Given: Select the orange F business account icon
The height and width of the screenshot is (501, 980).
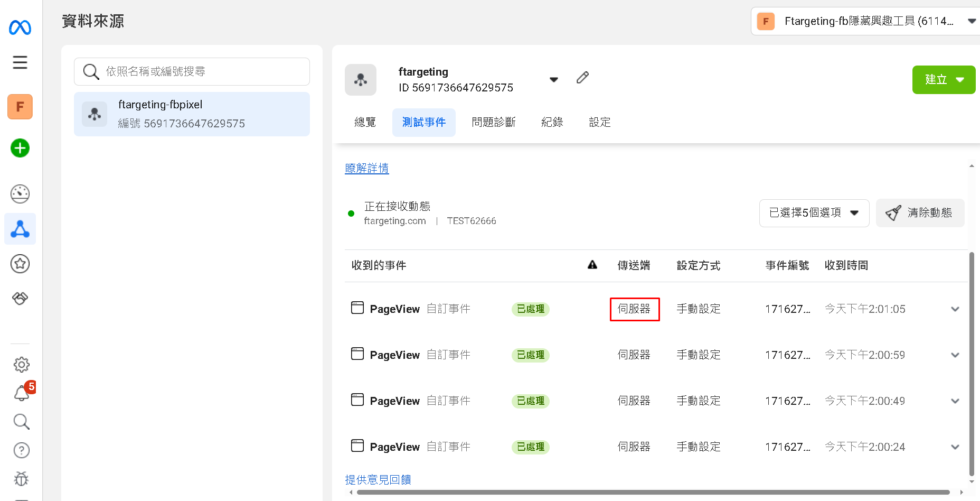Looking at the screenshot, I should tap(20, 107).
